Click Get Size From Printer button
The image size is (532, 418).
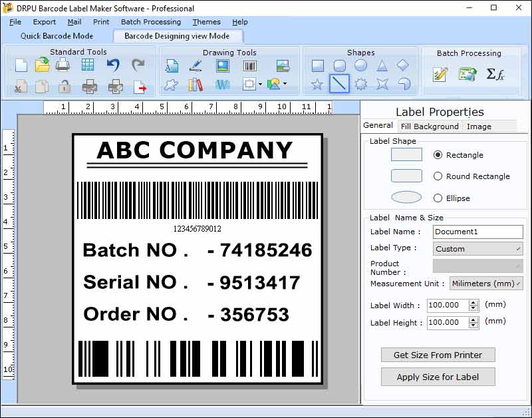(438, 355)
